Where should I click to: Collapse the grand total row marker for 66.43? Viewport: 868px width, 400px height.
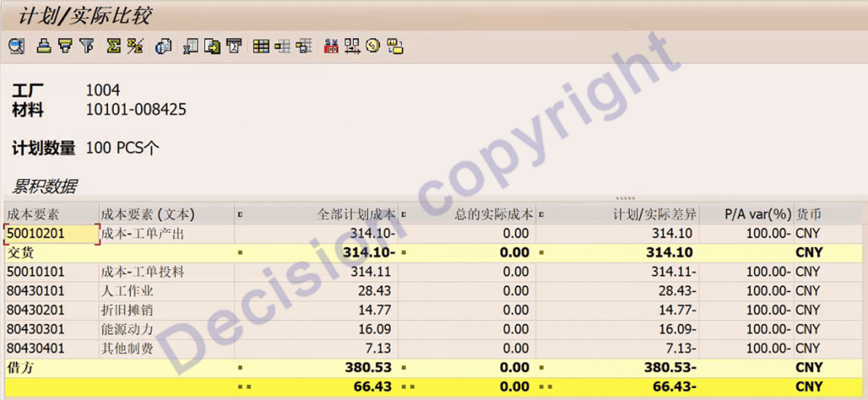point(241,387)
